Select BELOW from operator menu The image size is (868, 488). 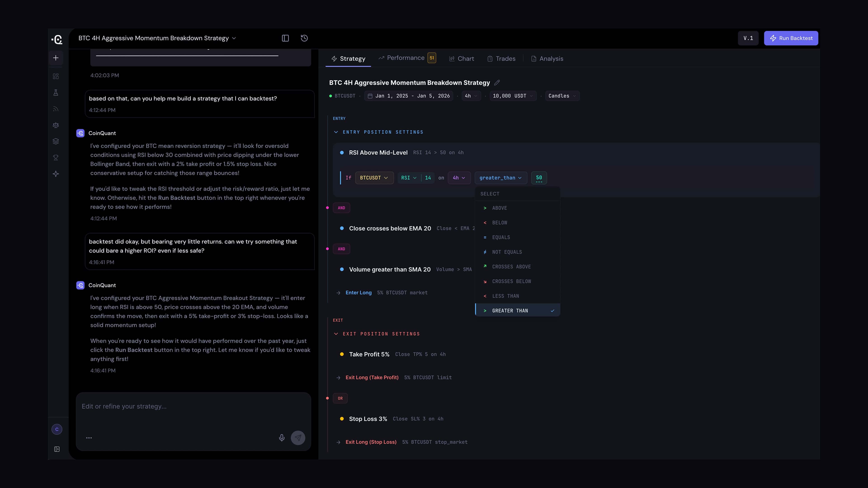(518, 223)
